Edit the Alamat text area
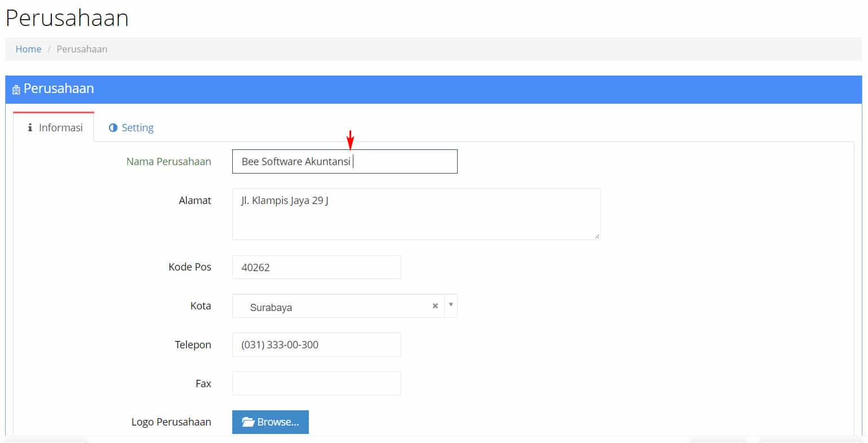This screenshot has width=868, height=443. point(416,214)
